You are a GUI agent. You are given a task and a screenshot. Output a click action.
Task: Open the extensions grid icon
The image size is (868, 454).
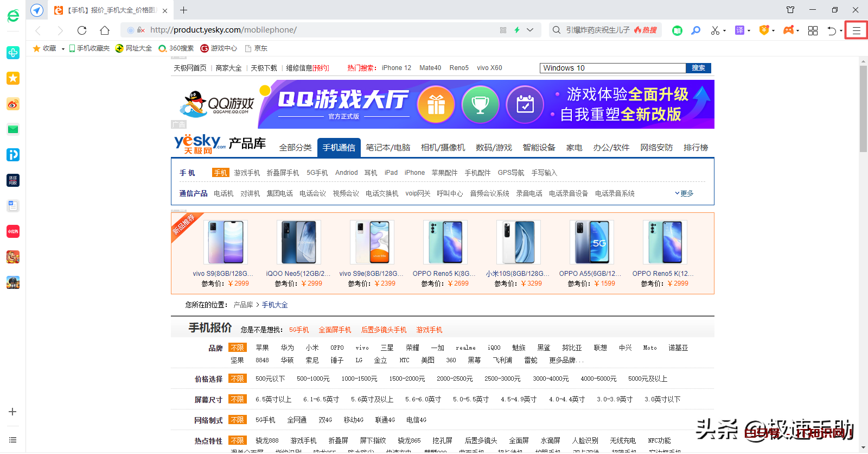[813, 30]
